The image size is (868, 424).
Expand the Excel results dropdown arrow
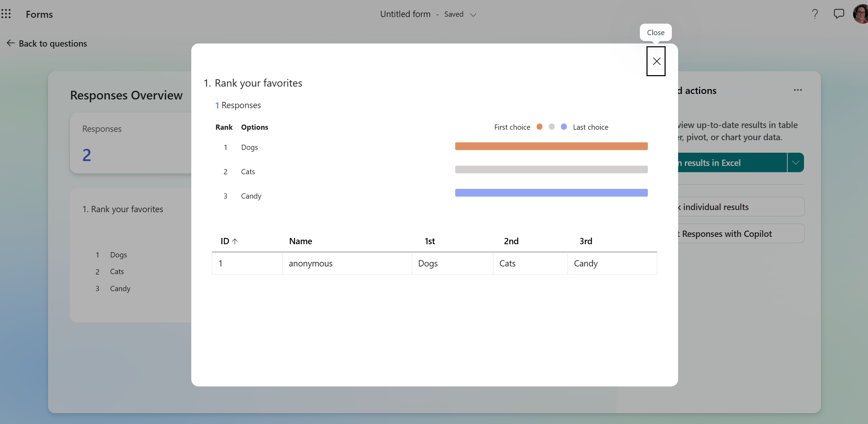pos(795,162)
